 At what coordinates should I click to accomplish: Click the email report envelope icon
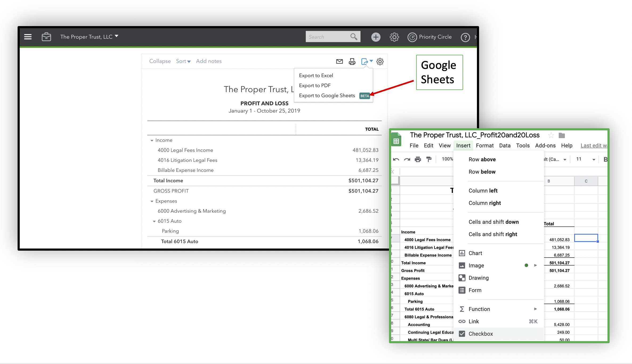click(x=339, y=61)
